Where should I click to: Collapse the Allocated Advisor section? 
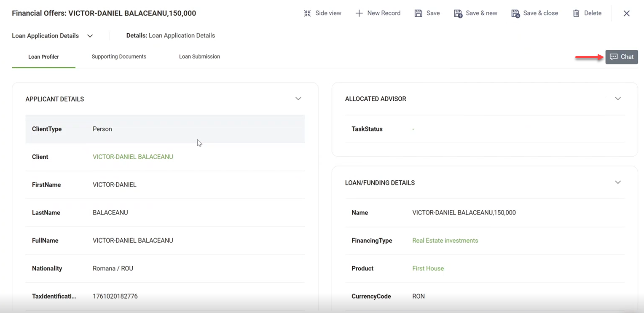click(x=618, y=99)
